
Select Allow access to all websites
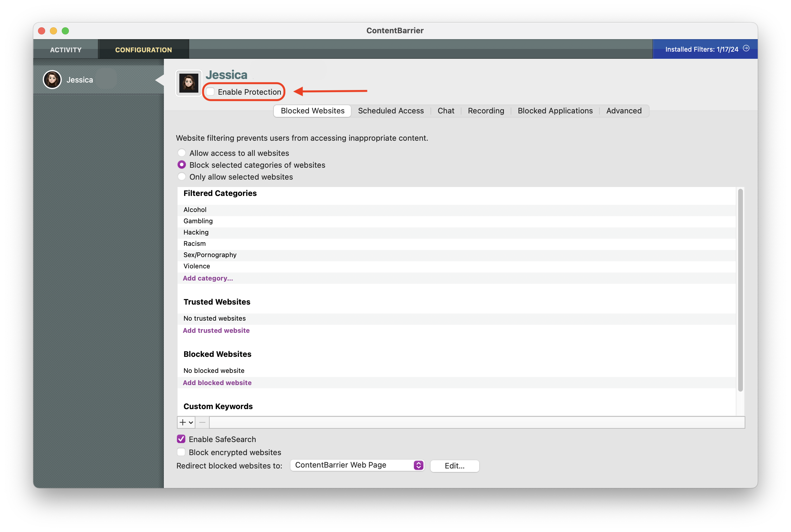point(182,153)
